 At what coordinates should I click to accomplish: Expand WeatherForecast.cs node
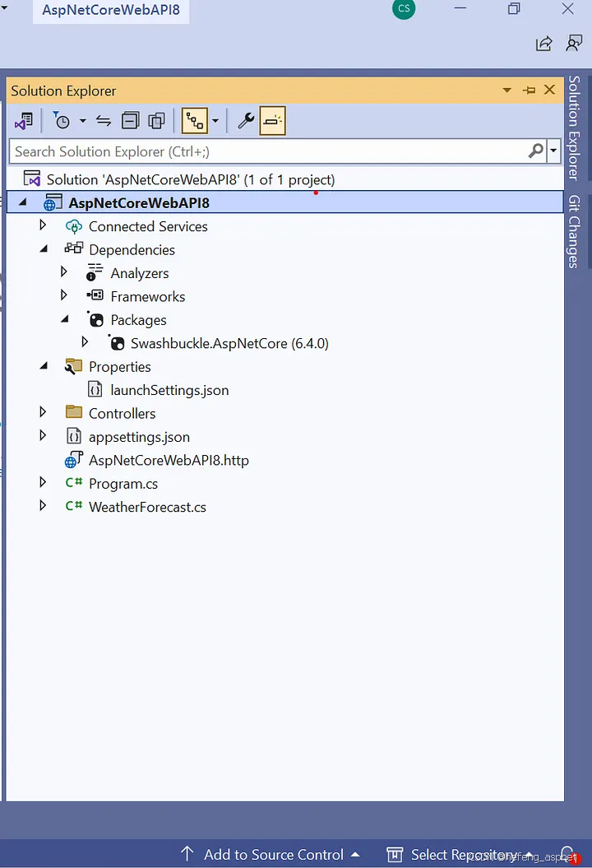click(43, 505)
